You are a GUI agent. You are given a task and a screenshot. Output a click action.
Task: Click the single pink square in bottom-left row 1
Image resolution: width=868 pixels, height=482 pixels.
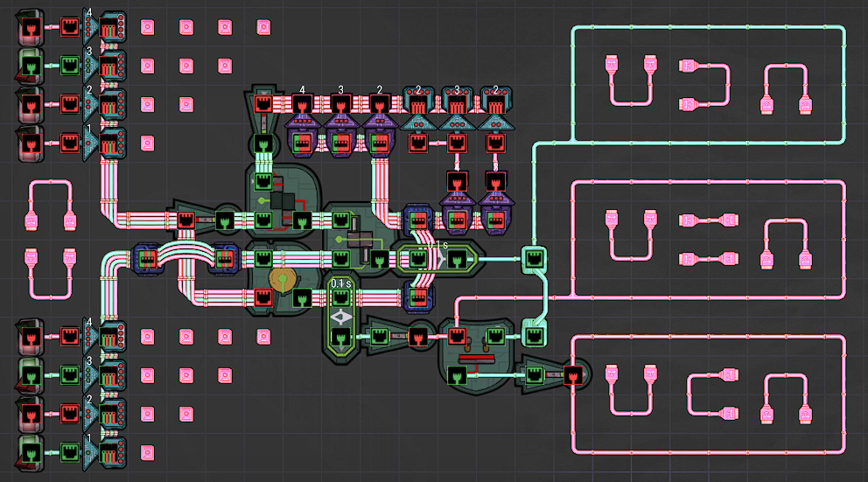coord(147,451)
